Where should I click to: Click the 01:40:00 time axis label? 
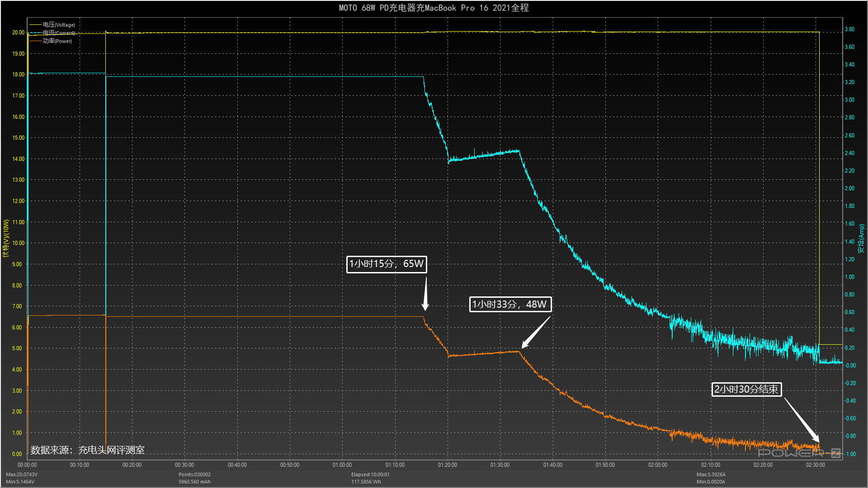click(x=553, y=465)
